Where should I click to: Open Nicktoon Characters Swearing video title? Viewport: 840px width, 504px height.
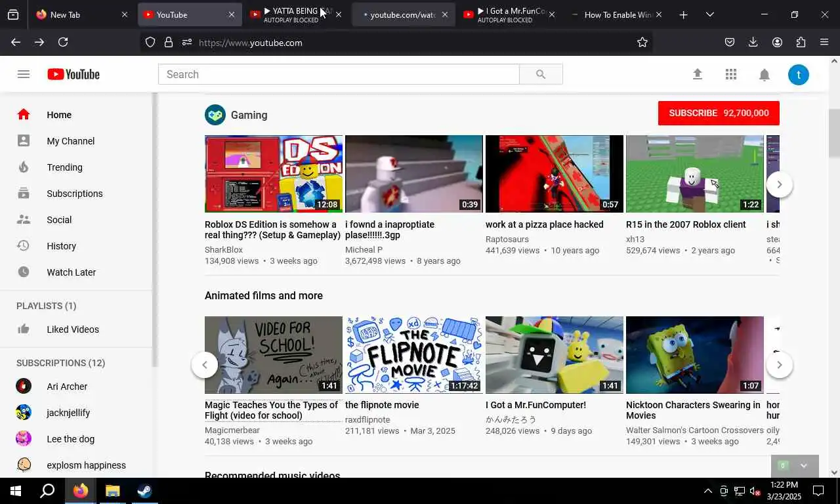(x=693, y=410)
